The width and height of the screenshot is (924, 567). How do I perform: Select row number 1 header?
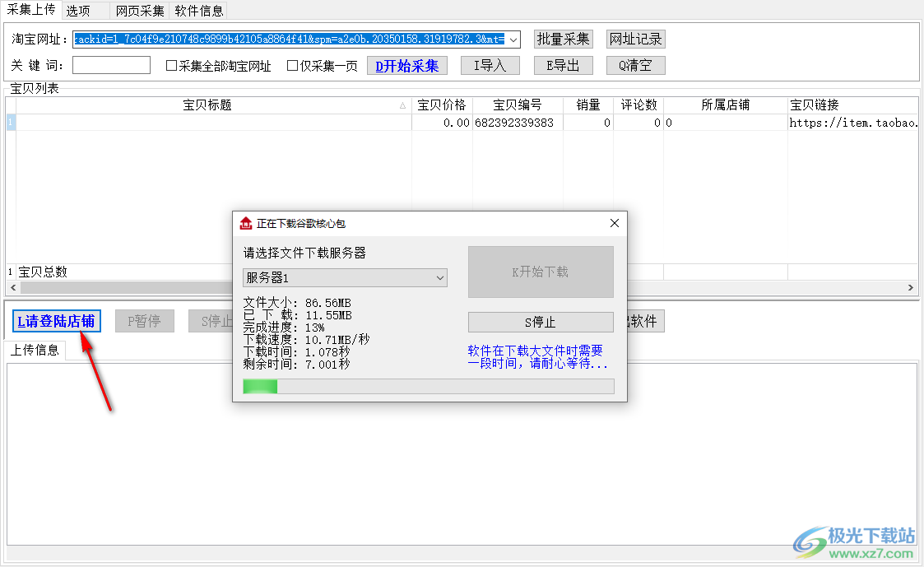11,123
